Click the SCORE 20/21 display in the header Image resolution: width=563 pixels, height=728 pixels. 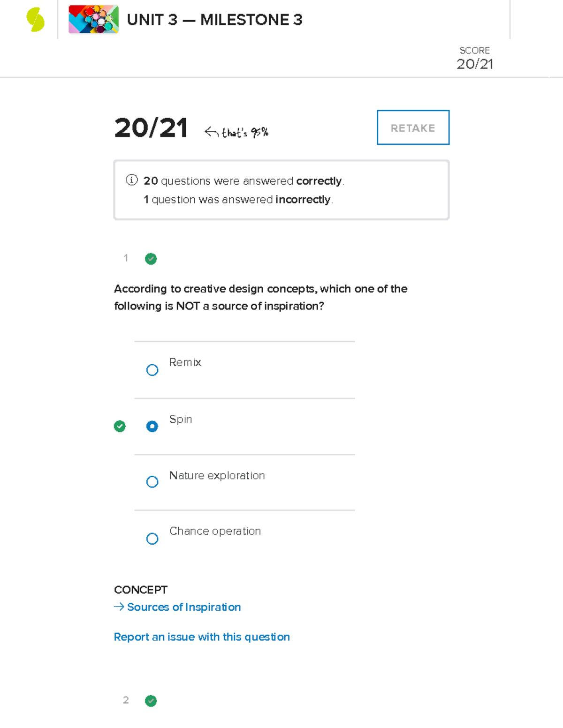(474, 57)
